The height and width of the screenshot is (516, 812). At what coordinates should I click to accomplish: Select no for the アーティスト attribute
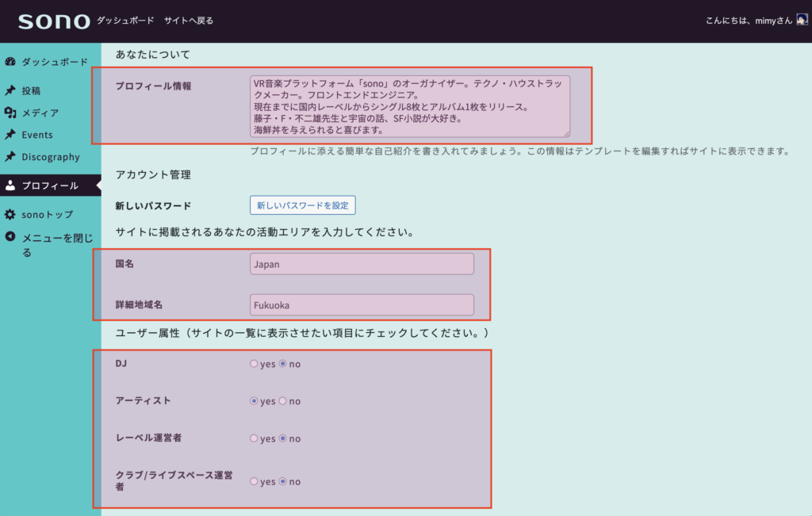pos(282,401)
